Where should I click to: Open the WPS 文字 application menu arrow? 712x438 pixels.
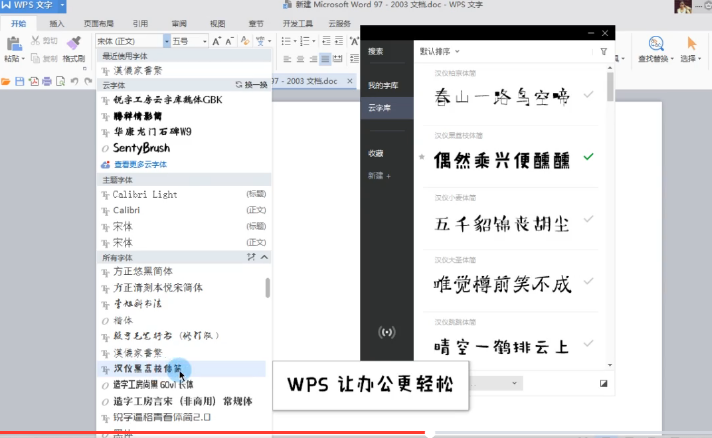click(x=62, y=5)
